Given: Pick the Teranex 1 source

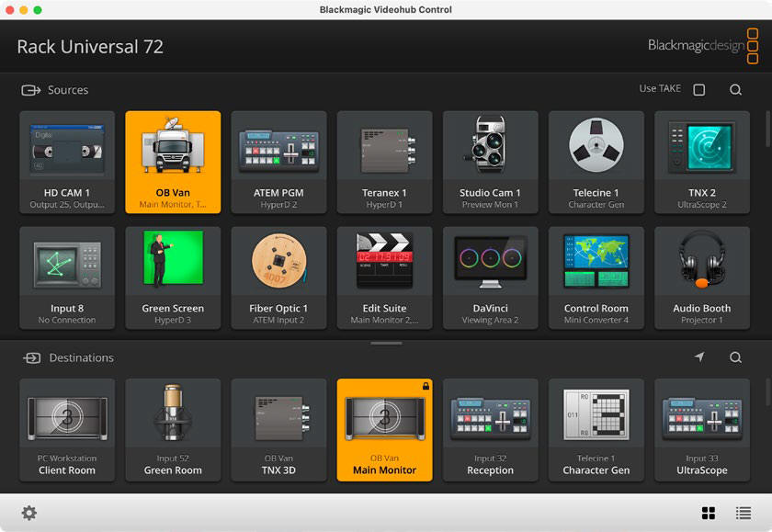Looking at the screenshot, I should (x=384, y=162).
